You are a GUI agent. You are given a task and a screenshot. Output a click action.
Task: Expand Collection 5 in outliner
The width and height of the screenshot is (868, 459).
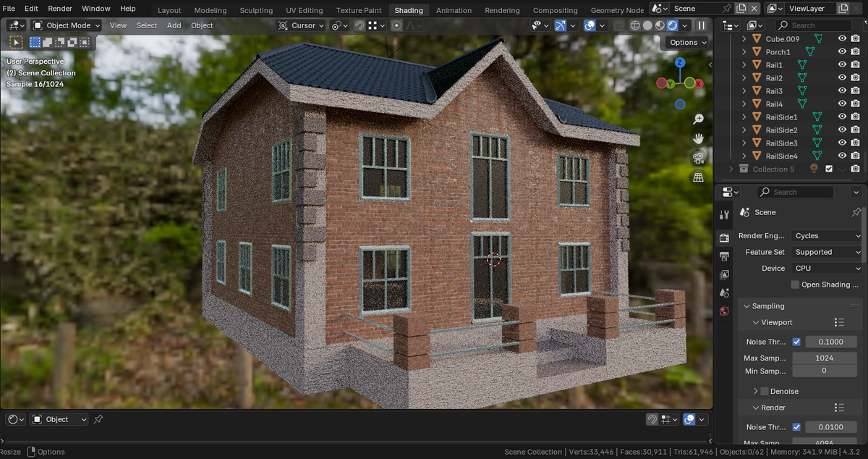click(x=731, y=169)
